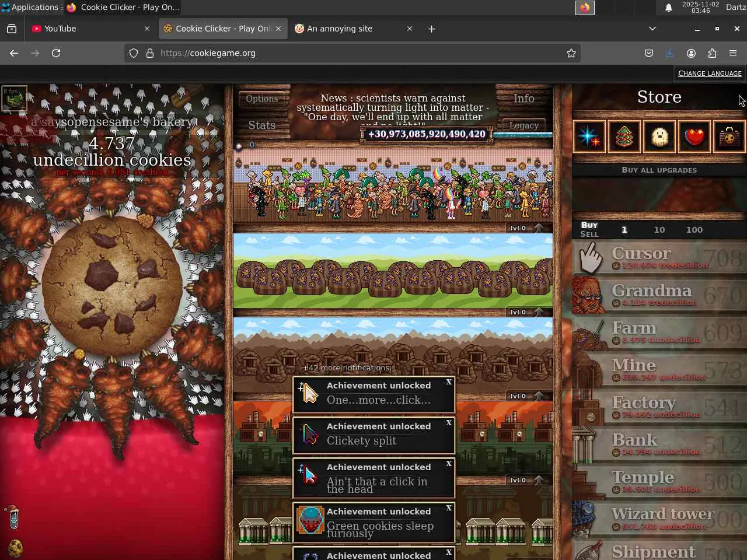The width and height of the screenshot is (747, 560).
Task: Go back to the previous page
Action: 14,53
